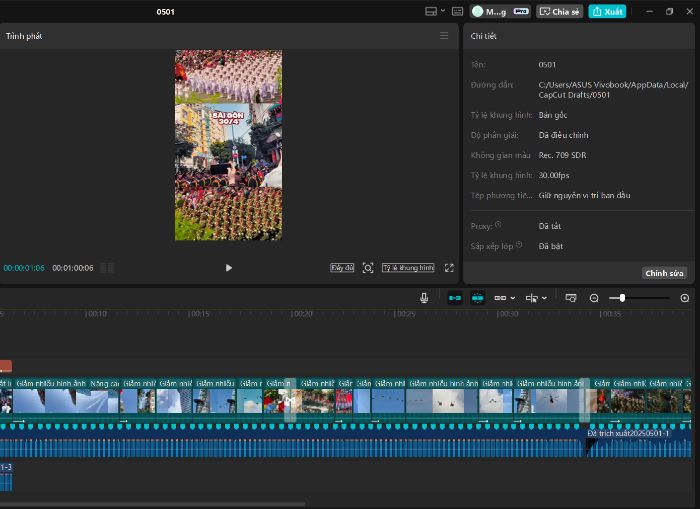Zoom in the timeline with plus icon
Screen dimensions: 700x509
[685, 298]
